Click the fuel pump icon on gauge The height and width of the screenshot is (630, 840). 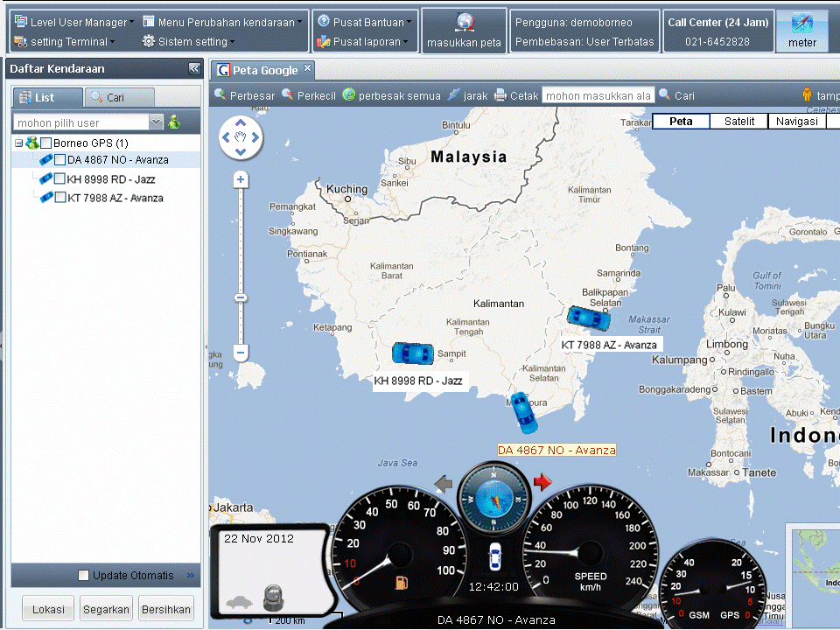coord(402,583)
